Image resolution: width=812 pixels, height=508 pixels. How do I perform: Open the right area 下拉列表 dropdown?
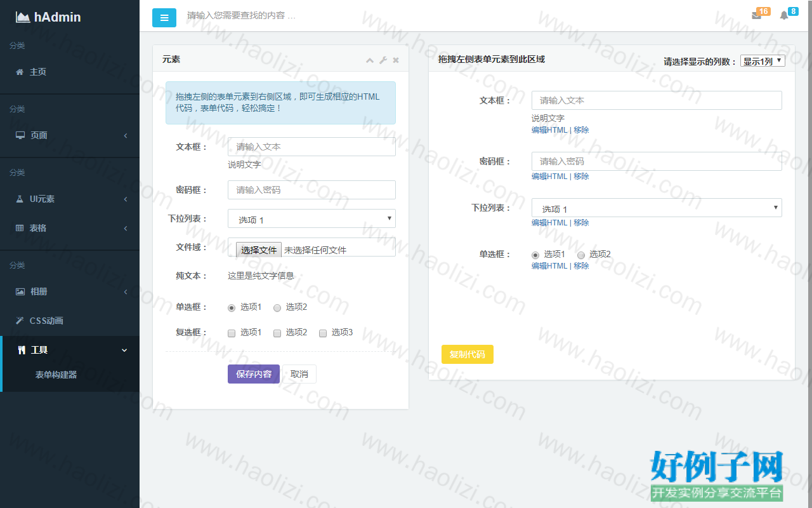pos(657,208)
